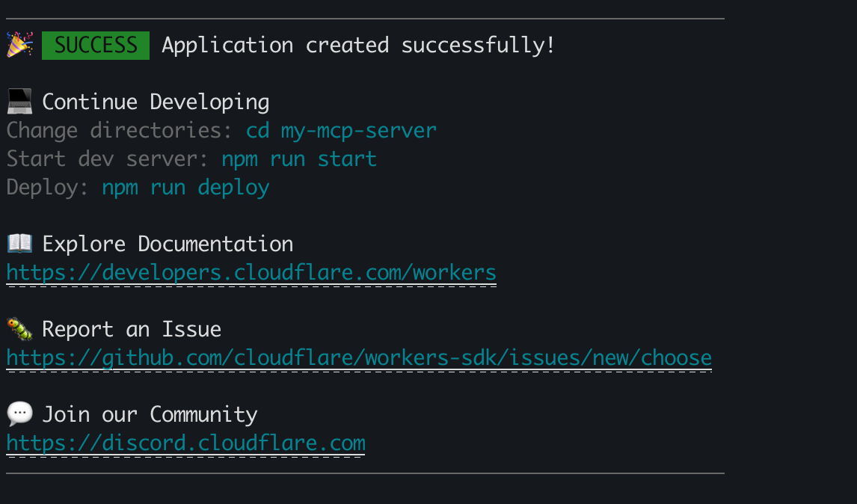This screenshot has width=857, height=504.
Task: Click the npm run deploy command
Action: [185, 188]
